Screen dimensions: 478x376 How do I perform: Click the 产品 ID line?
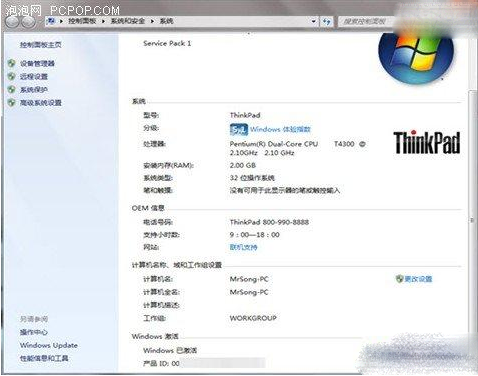[204, 363]
